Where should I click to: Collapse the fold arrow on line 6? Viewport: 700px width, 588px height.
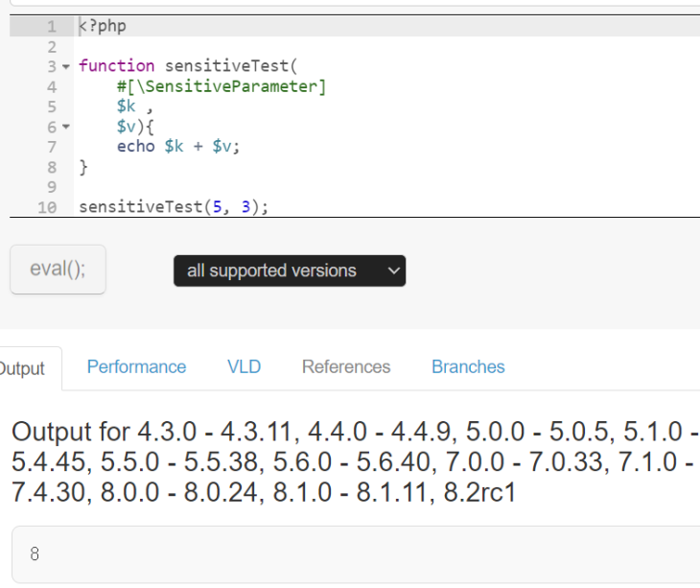pos(66,128)
